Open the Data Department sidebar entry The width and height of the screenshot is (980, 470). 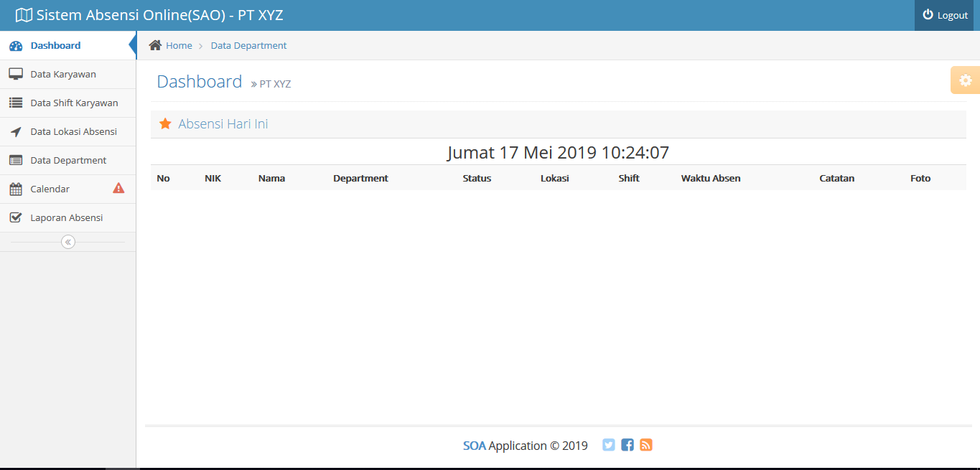[x=69, y=159]
